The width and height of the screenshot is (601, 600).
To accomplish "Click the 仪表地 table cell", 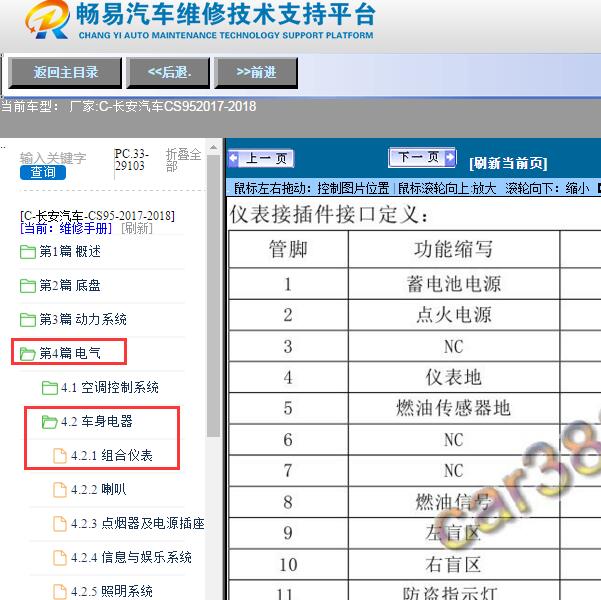I will point(454,377).
